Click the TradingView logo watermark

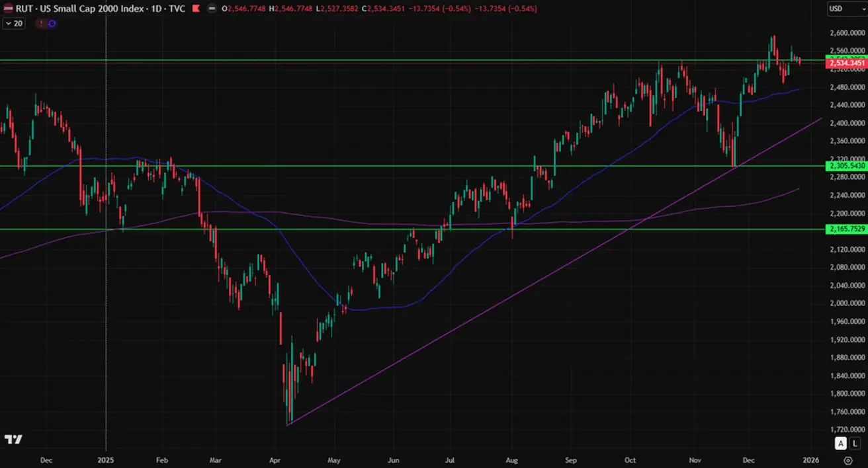click(x=13, y=440)
